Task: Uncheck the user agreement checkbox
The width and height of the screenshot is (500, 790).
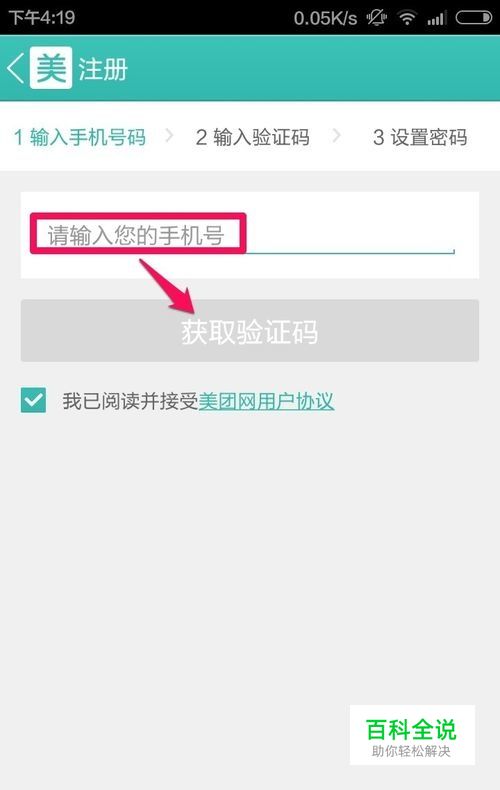Action: 33,400
